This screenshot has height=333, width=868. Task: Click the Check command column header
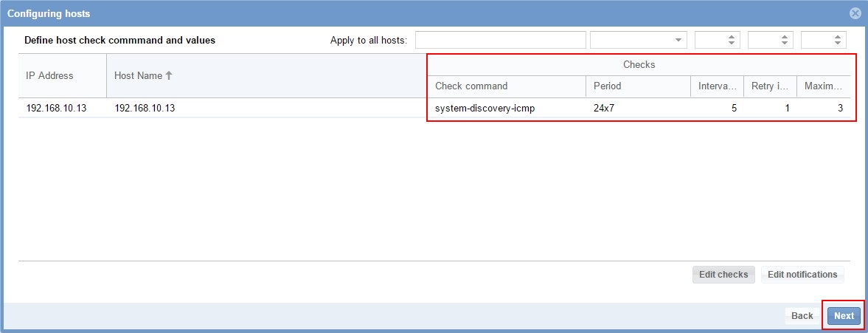471,86
